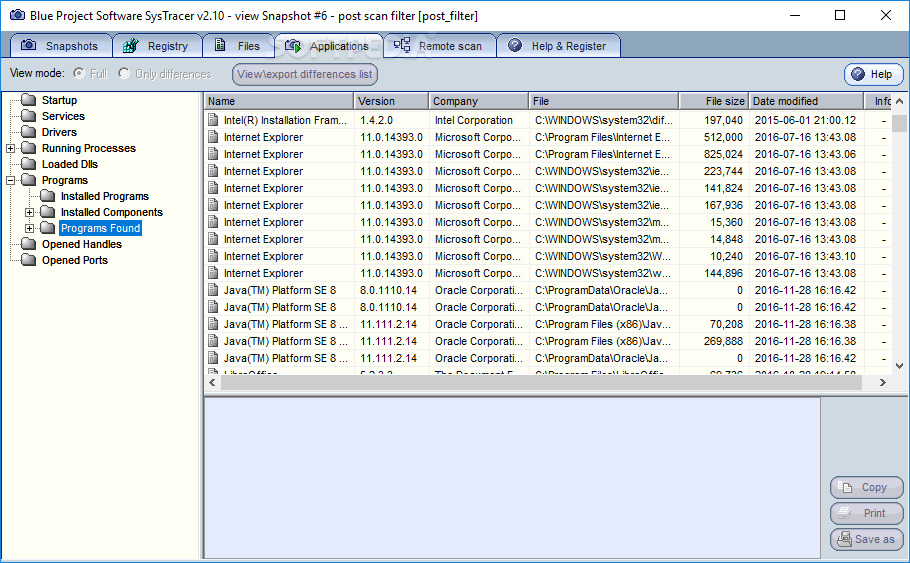Screen dimensions: 910x563
Task: Click the Drivers folder icon
Action: [x=28, y=132]
